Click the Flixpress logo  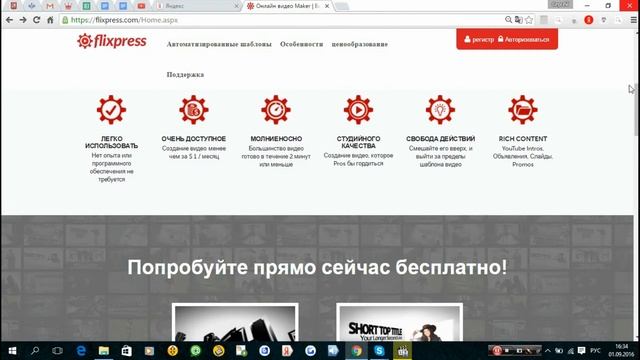pos(112,41)
